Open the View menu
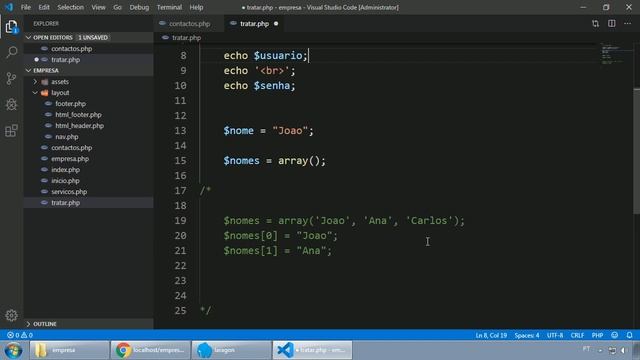This screenshot has width=640, height=360. tap(98, 7)
